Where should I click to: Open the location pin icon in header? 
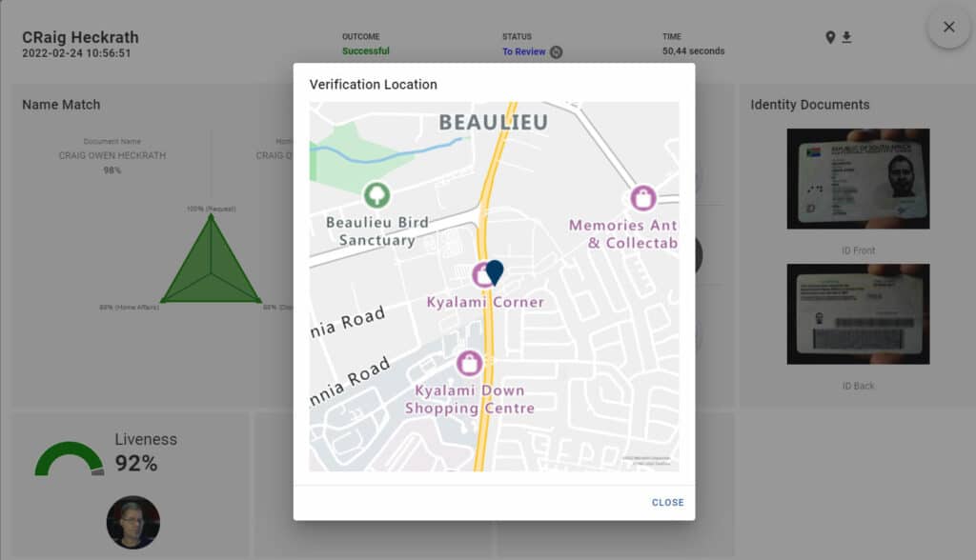[x=830, y=37]
